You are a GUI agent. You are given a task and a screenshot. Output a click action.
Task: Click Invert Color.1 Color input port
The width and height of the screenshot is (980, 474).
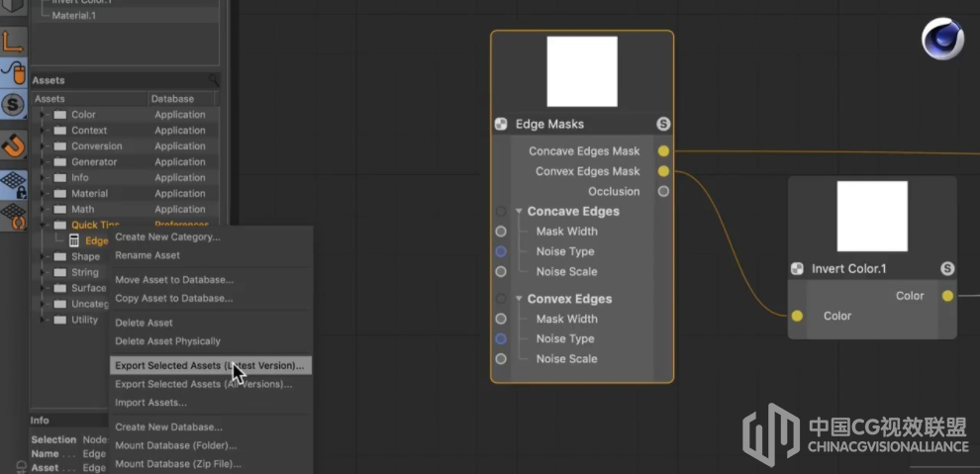(797, 316)
